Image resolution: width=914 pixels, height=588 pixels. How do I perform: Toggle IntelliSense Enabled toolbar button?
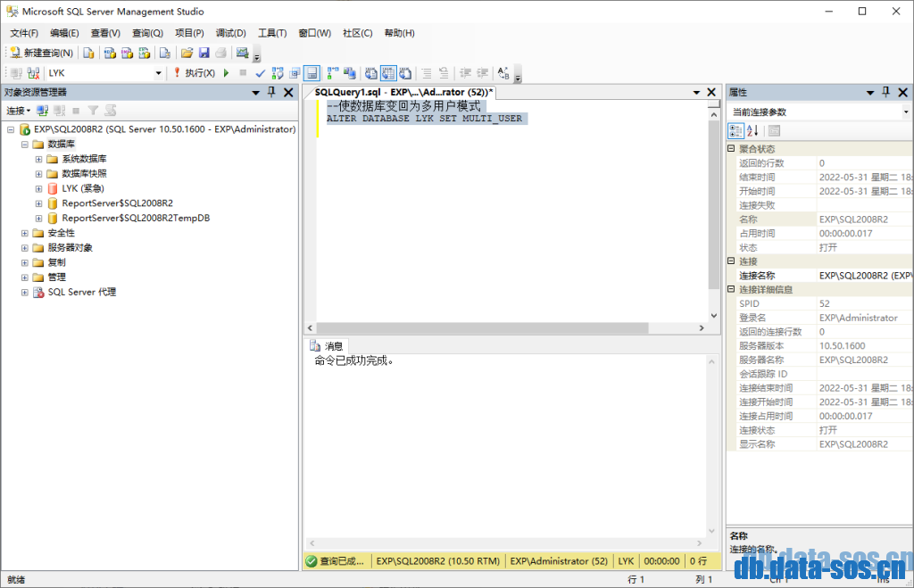[x=312, y=73]
